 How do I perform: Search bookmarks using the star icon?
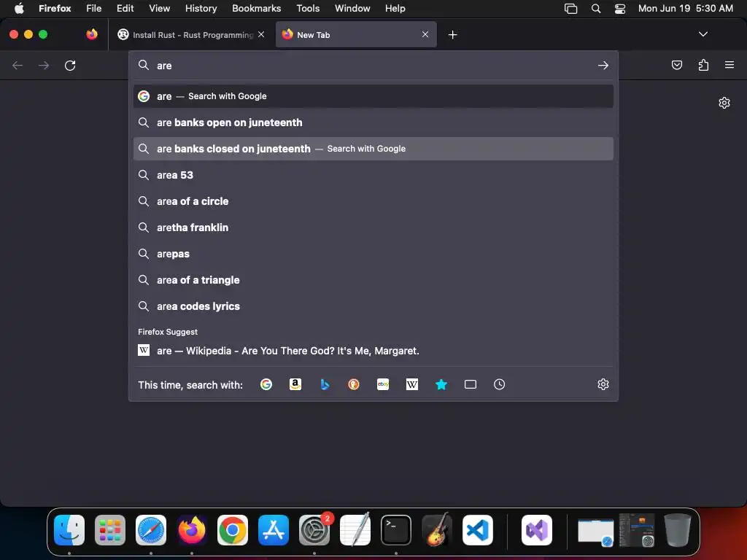pos(441,384)
